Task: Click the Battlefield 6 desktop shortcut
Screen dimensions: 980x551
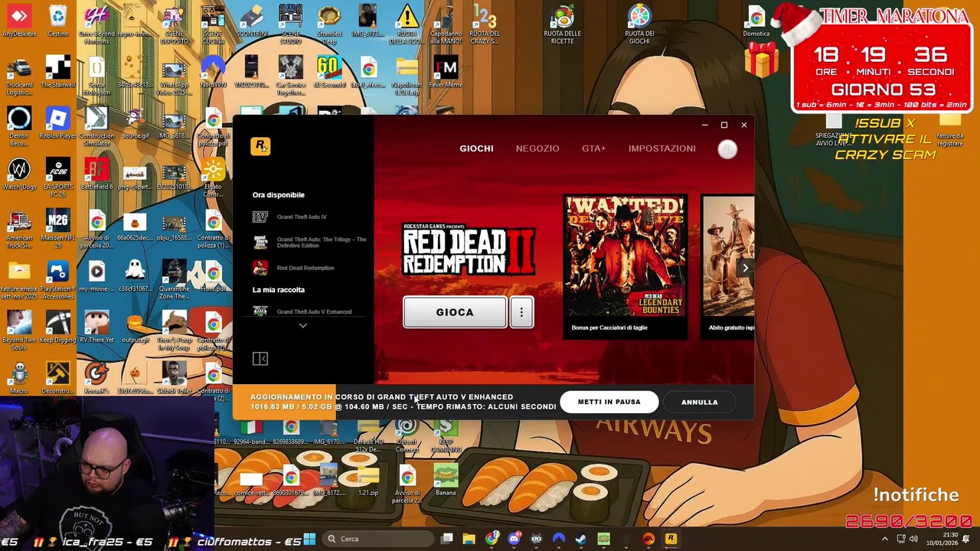Action: pyautogui.click(x=96, y=174)
